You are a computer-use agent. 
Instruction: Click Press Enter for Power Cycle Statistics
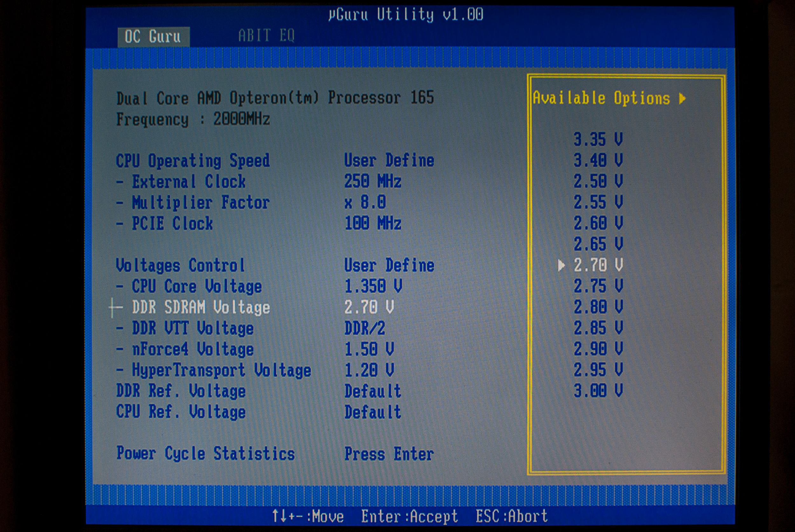[x=389, y=454]
